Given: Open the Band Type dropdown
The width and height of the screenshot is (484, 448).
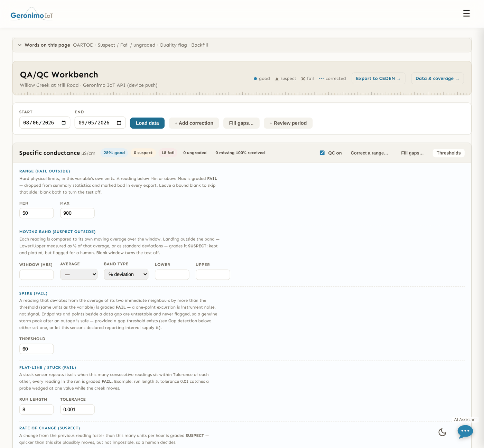Looking at the screenshot, I should click(126, 274).
